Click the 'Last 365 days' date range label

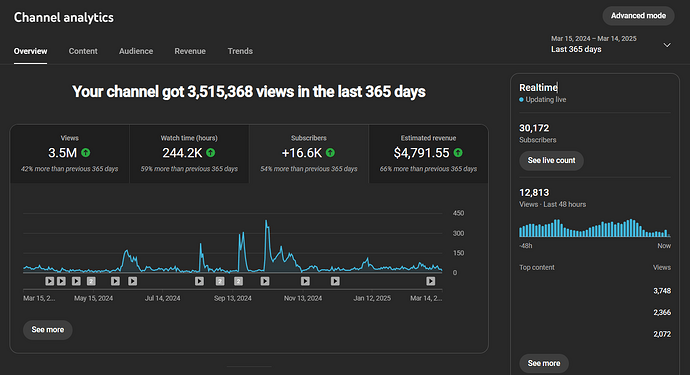(576, 49)
